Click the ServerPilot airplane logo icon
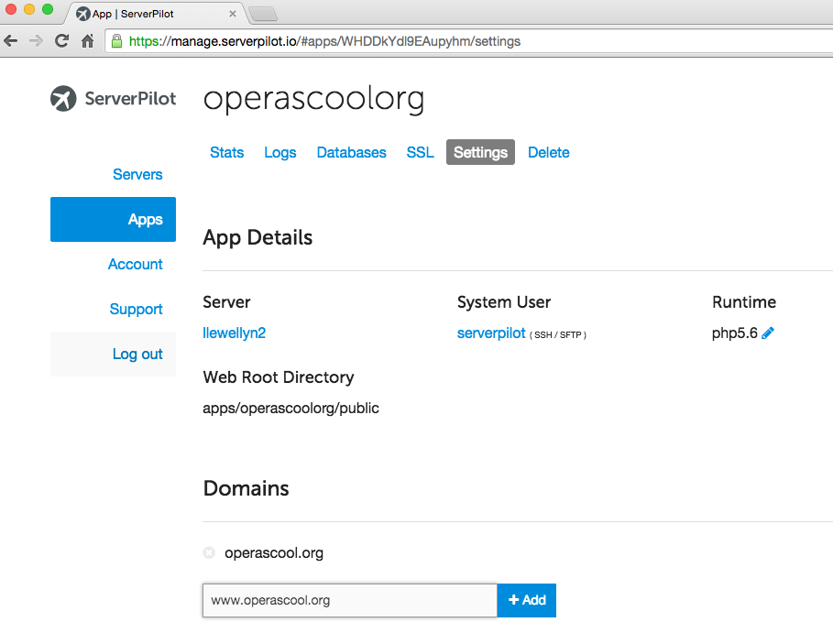833x644 pixels. (63, 98)
